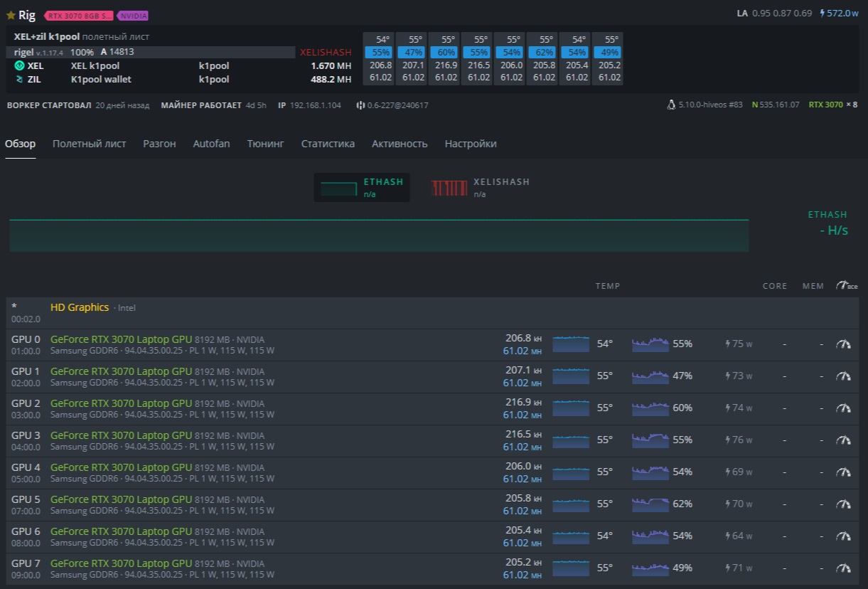
Task: Click the Linux penguin kernel icon
Action: (671, 105)
